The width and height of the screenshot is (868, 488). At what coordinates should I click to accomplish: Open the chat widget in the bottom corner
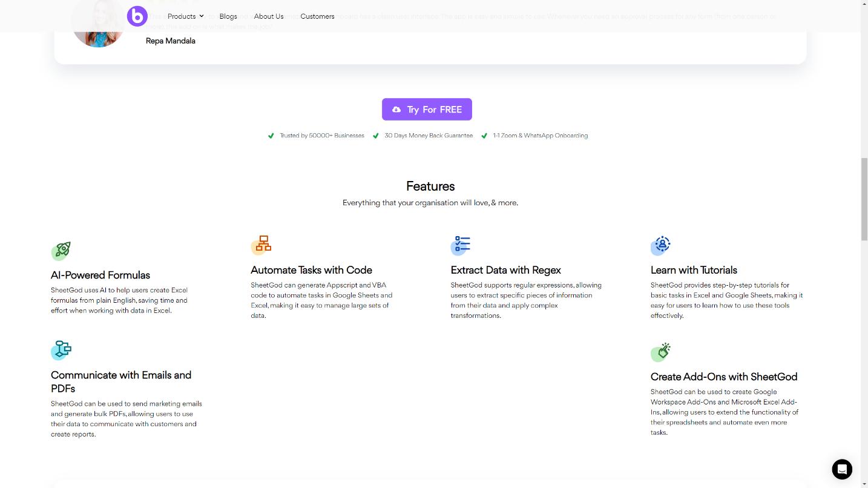pos(842,469)
